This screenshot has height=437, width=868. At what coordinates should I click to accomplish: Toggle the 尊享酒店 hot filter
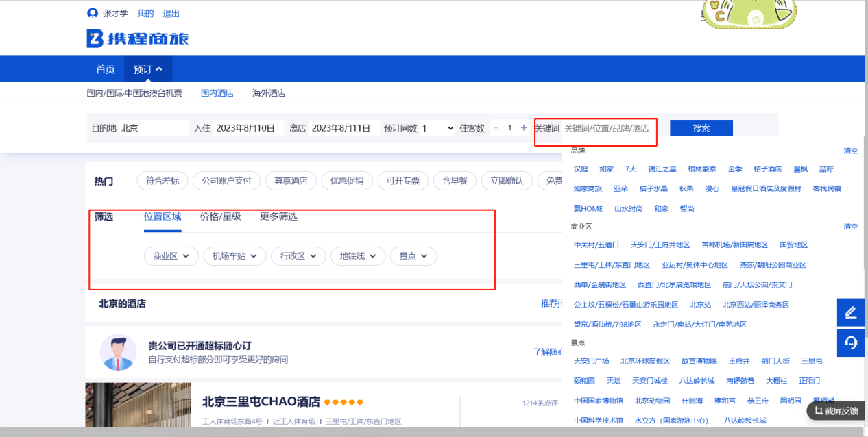coord(291,181)
